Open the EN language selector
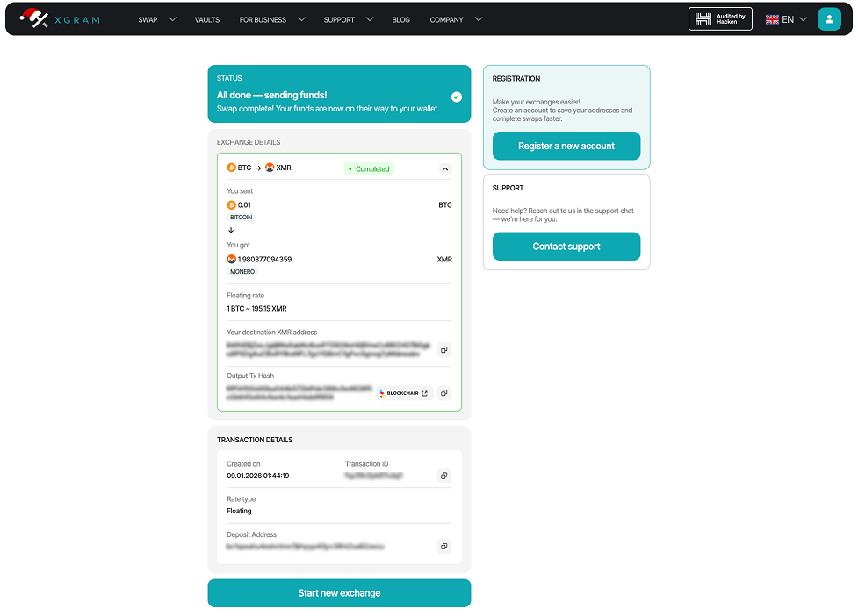The image size is (858, 616). click(x=786, y=19)
